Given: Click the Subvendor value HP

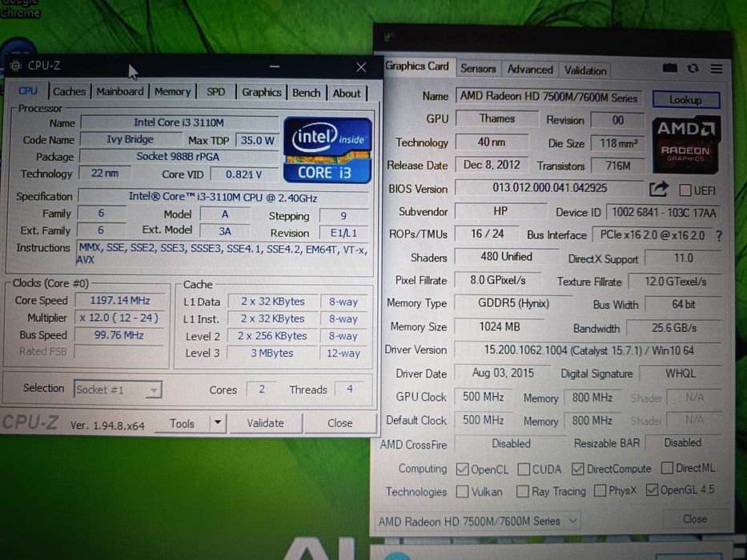Looking at the screenshot, I should (500, 211).
